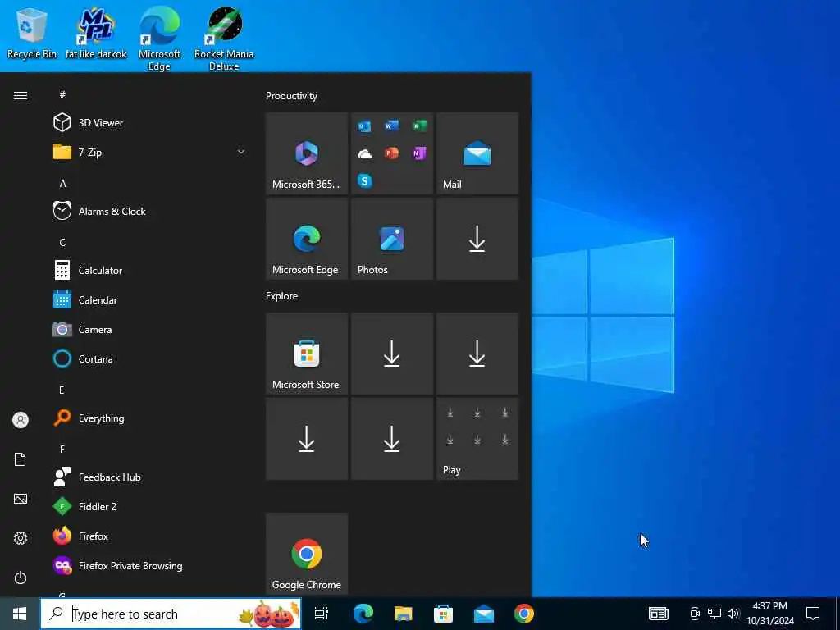Open Settings from the Start sidebar gear

coord(21,538)
